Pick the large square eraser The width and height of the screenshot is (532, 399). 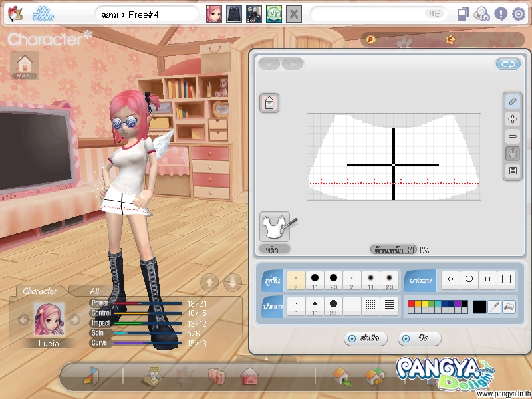[x=506, y=279]
